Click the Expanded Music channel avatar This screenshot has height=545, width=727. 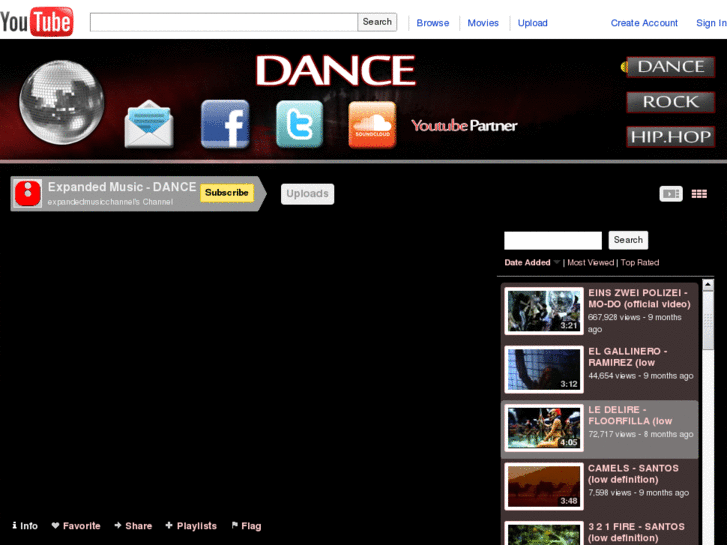(x=28, y=193)
